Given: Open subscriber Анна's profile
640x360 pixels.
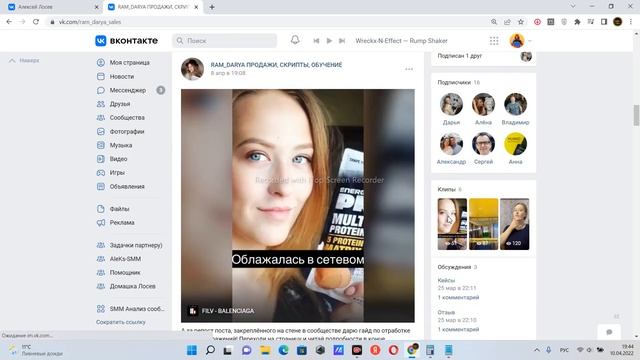Looking at the screenshot, I should (x=515, y=144).
